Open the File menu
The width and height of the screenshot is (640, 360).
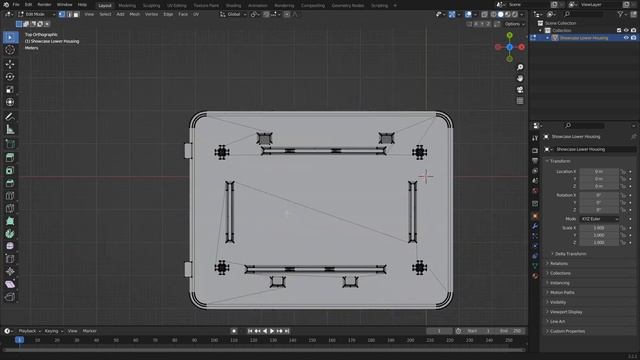coord(16,5)
